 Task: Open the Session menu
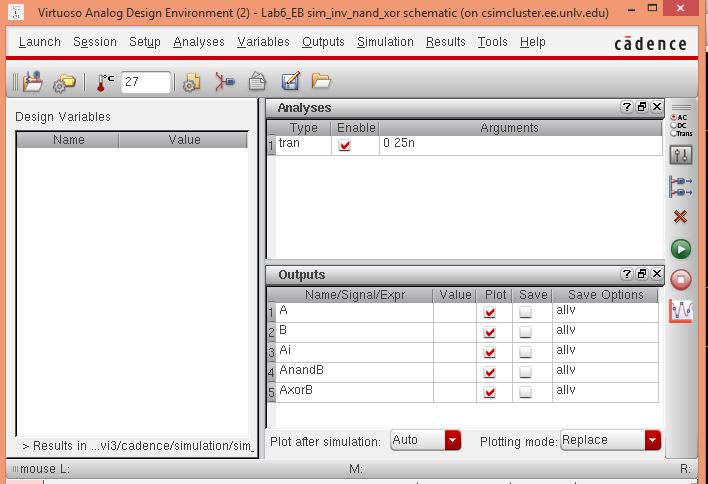click(95, 42)
